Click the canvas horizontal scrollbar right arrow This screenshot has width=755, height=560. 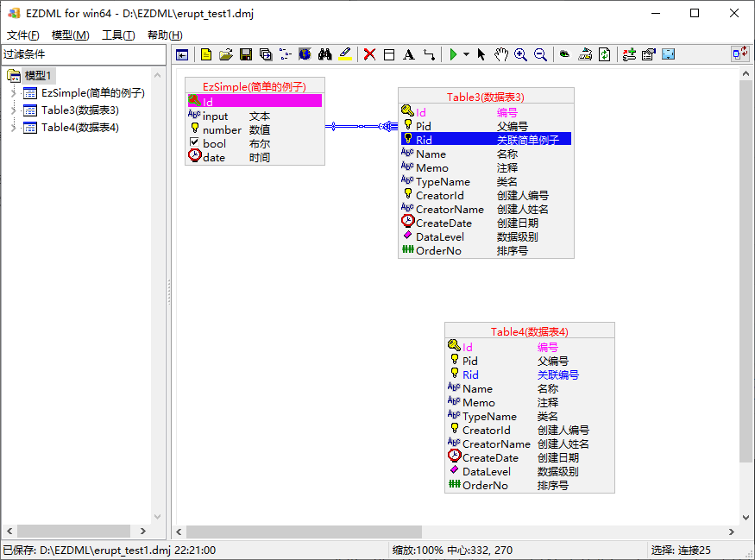[731, 532]
